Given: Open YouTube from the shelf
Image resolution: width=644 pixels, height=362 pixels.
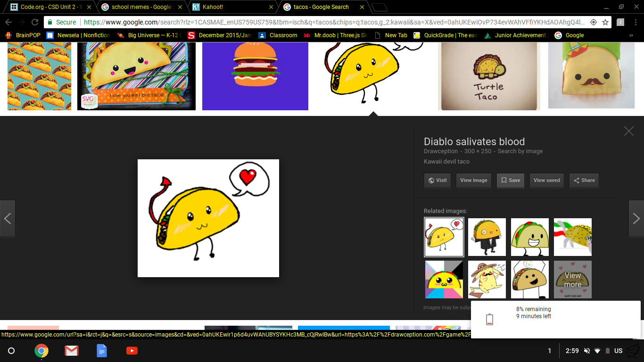Looking at the screenshot, I should click(x=132, y=351).
